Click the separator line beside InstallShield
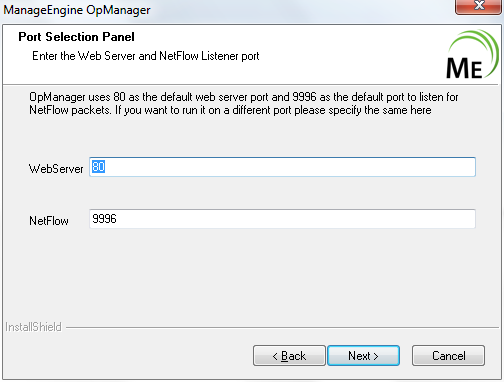The image size is (504, 382). [x=282, y=328]
